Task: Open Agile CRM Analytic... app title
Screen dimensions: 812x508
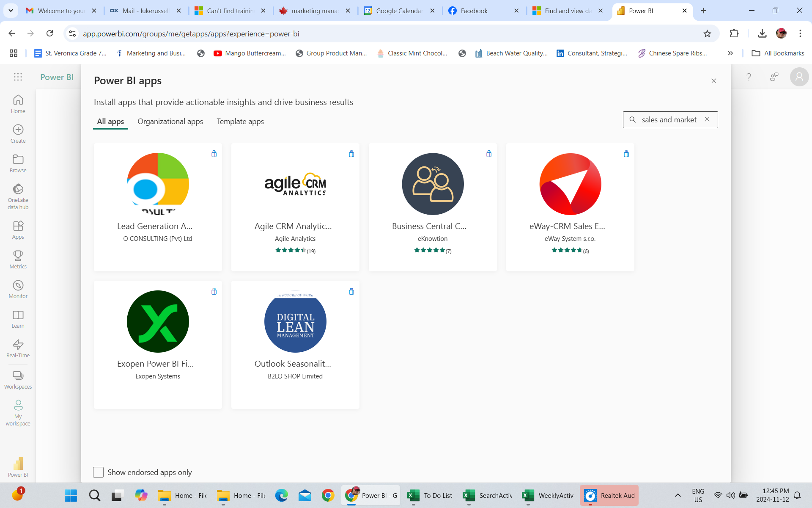Action: coord(293,226)
